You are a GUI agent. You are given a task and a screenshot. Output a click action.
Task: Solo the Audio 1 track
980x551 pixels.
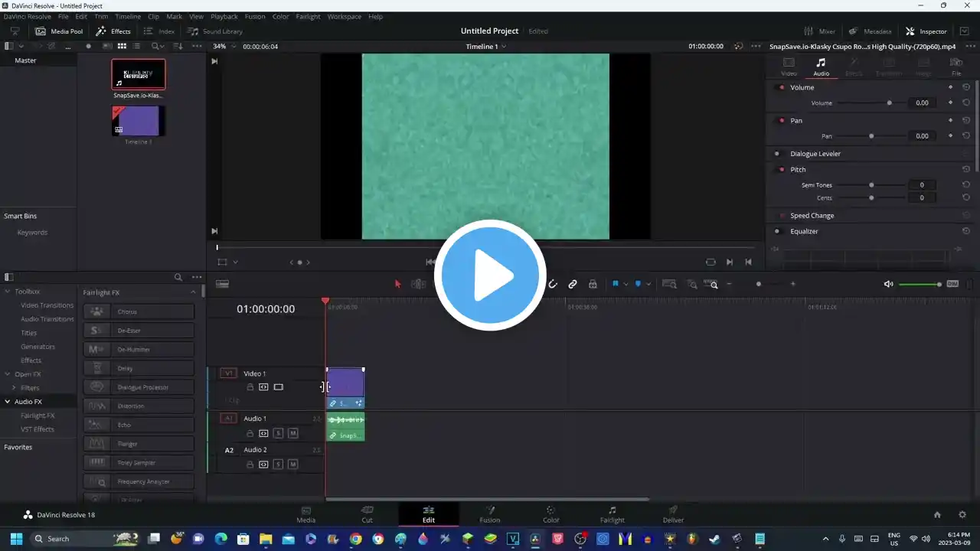tap(278, 433)
